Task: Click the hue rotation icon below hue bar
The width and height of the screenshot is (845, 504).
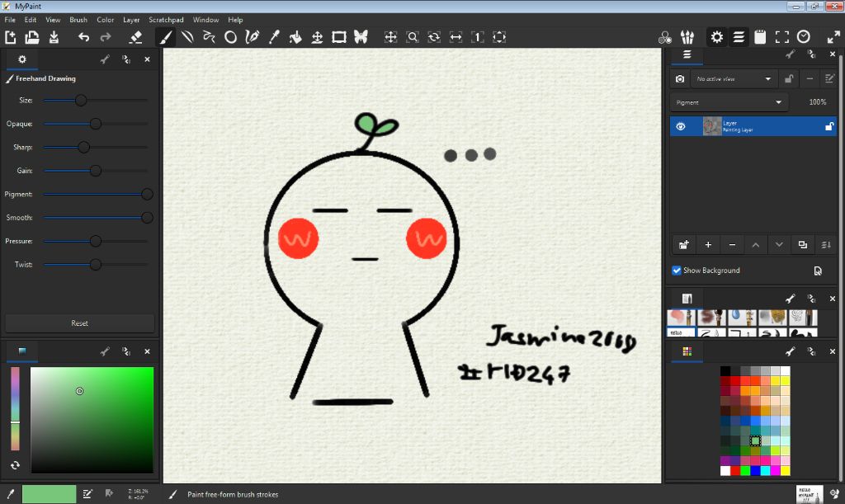Action: [x=15, y=464]
